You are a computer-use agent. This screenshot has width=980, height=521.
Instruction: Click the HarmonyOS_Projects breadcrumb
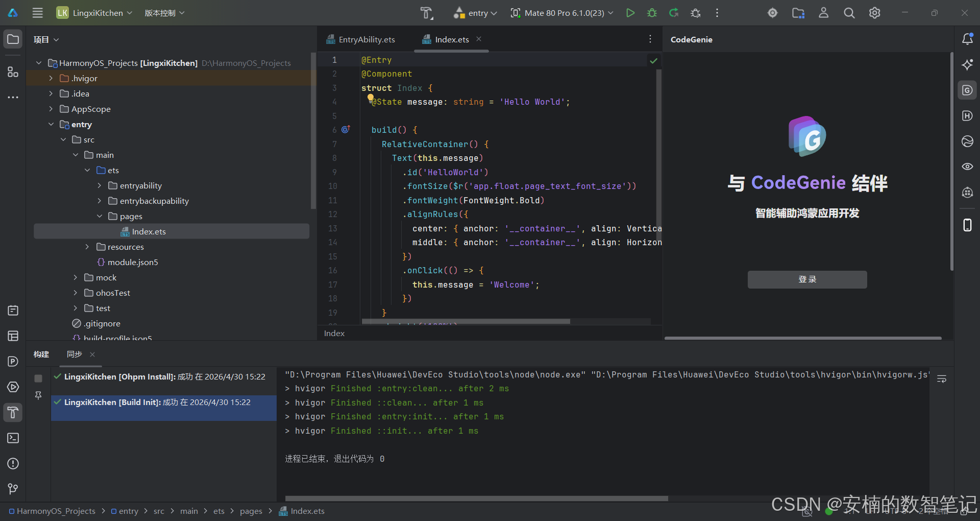(x=52, y=511)
